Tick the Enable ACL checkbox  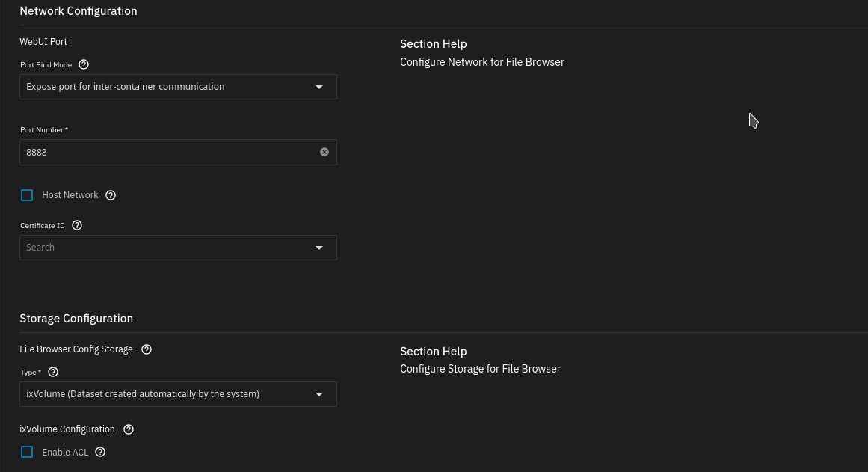pos(28,452)
